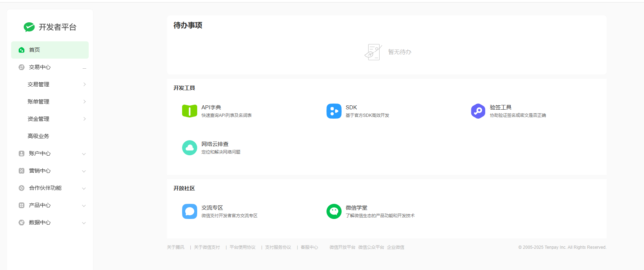Screen dimensions: 644x270
Task: Click the 定位和解决网络问题 description
Action: 221,152
